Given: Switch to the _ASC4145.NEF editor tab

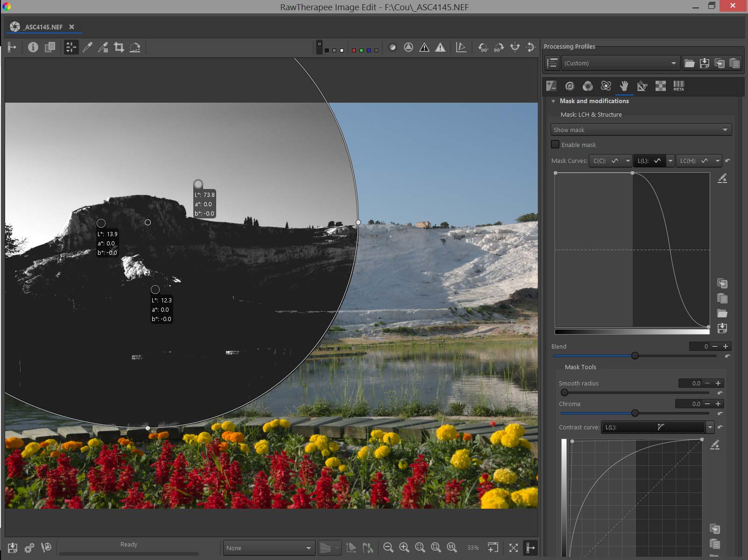Looking at the screenshot, I should (43, 27).
